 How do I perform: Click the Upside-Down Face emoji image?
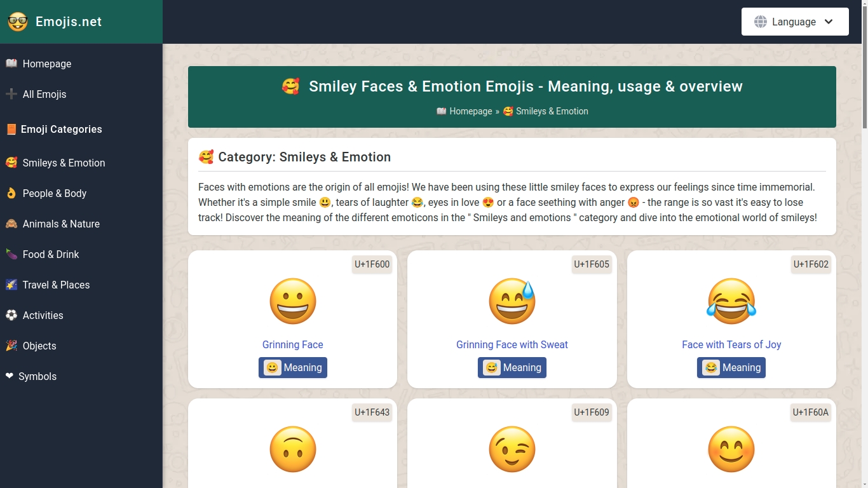(293, 449)
